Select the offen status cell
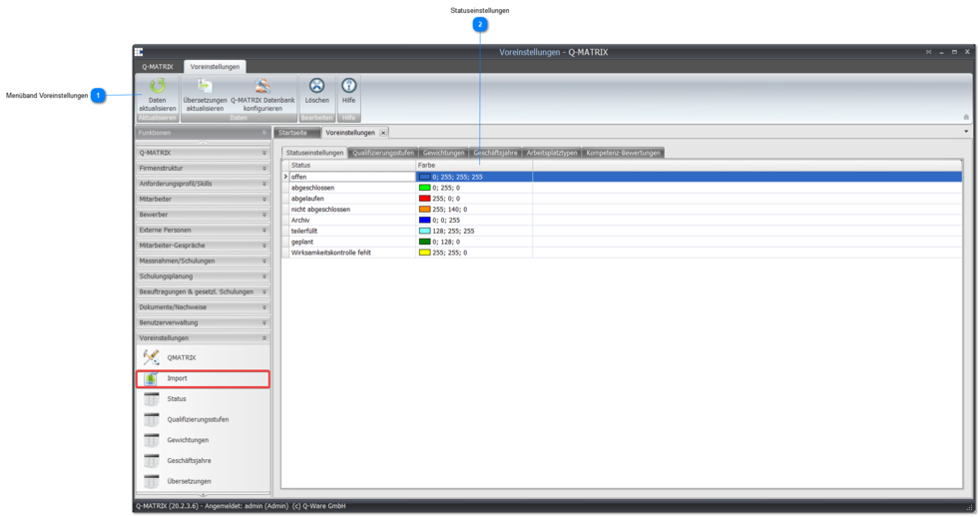This screenshot has height=517, width=980. click(352, 177)
